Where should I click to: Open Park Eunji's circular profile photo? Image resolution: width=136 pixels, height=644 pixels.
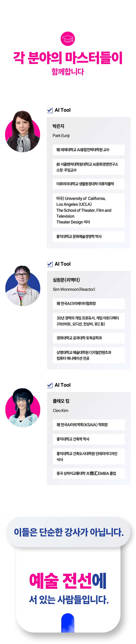pos(22,132)
